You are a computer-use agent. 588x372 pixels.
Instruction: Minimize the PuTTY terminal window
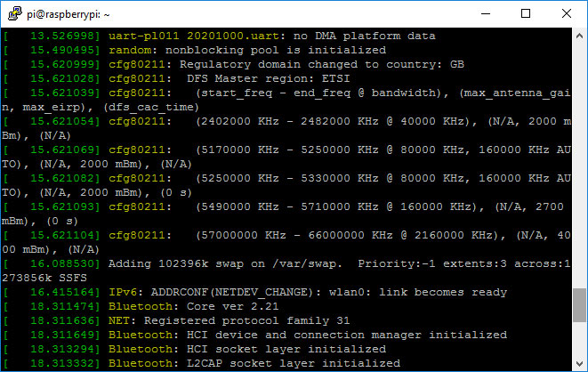(486, 13)
